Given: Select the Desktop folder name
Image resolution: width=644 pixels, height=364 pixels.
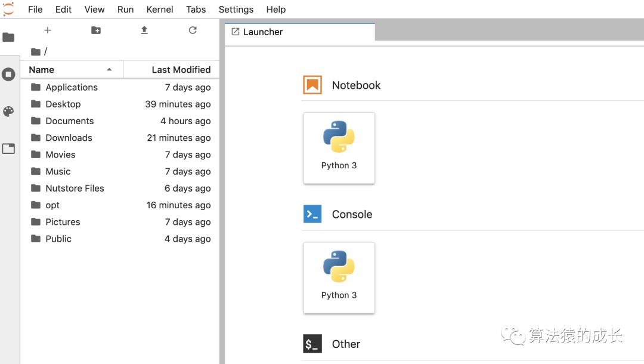Looking at the screenshot, I should pyautogui.click(x=63, y=104).
